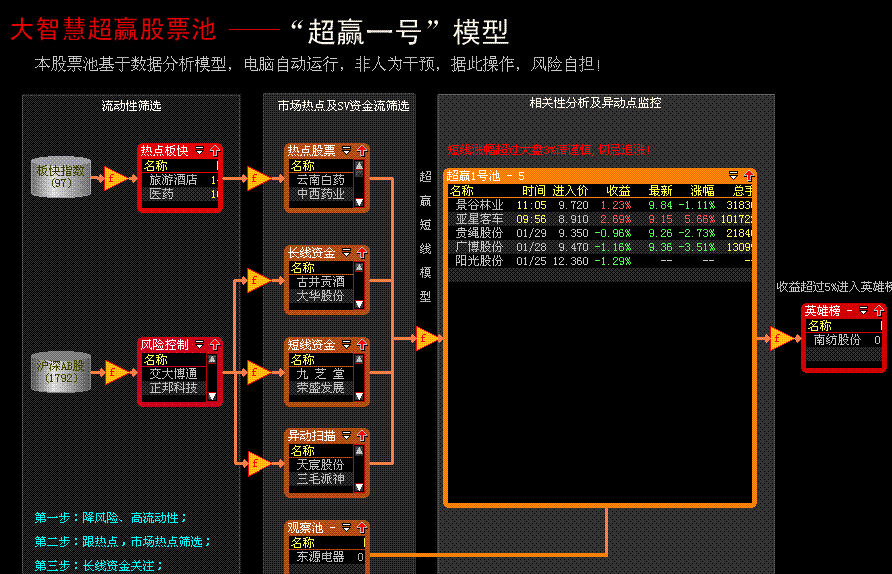Click the red up arrow on 英雄榜 panel
The image size is (892, 574).
click(x=879, y=311)
